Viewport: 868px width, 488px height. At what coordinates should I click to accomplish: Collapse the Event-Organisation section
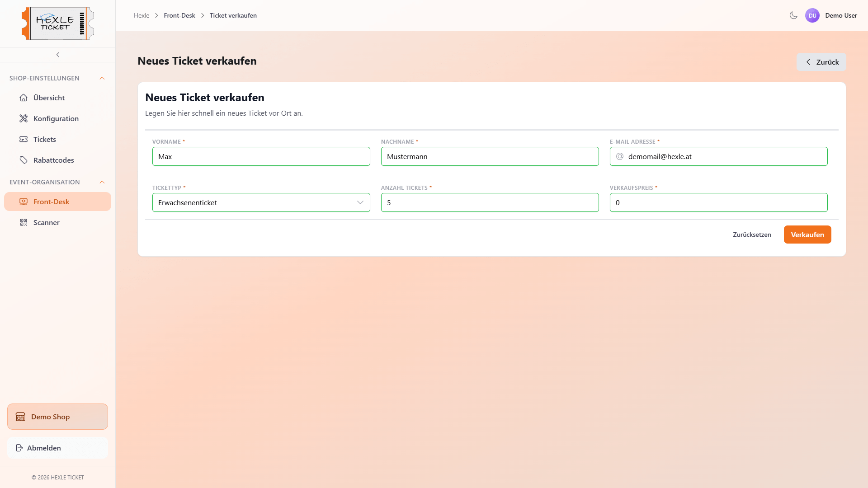point(102,182)
